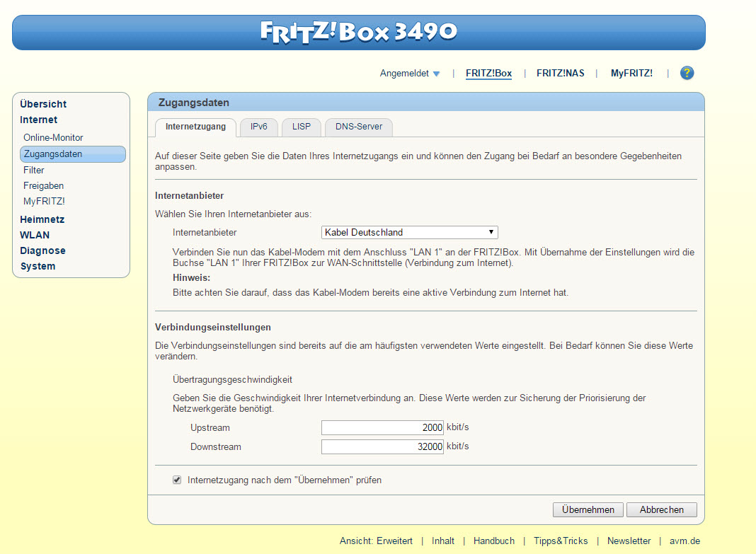Open the Newsletter footer link
Image resolution: width=756 pixels, height=554 pixels.
click(x=629, y=541)
